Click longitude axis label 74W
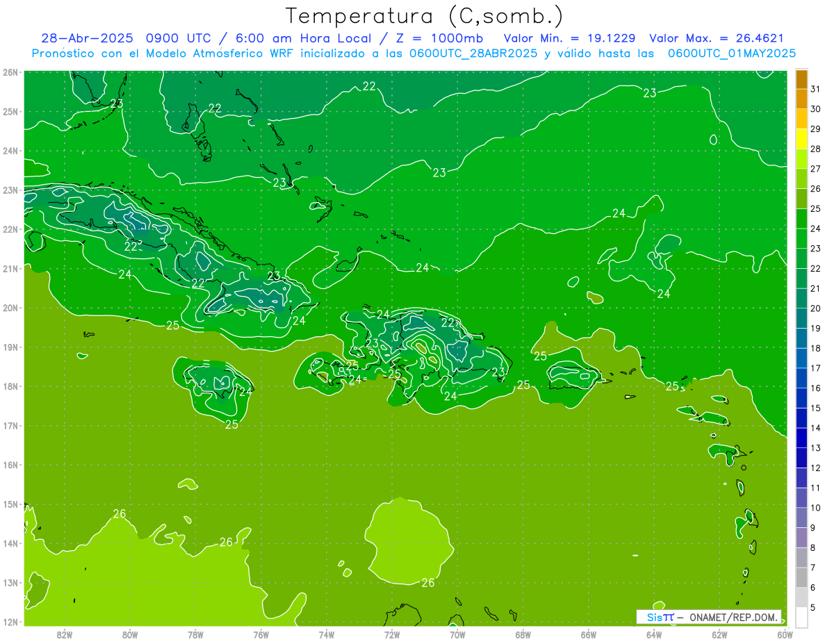This screenshot has width=834, height=644. 327,634
